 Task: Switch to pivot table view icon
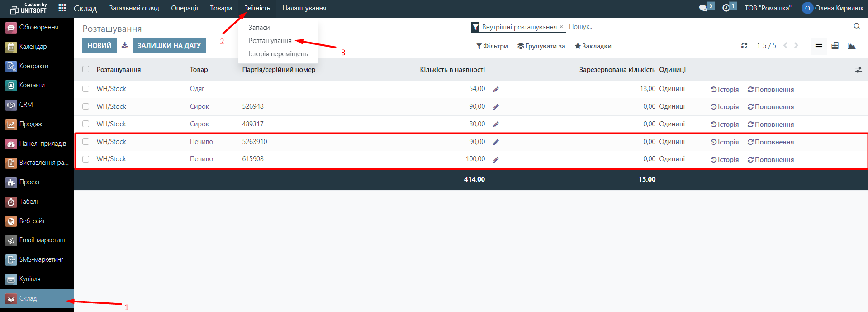835,46
